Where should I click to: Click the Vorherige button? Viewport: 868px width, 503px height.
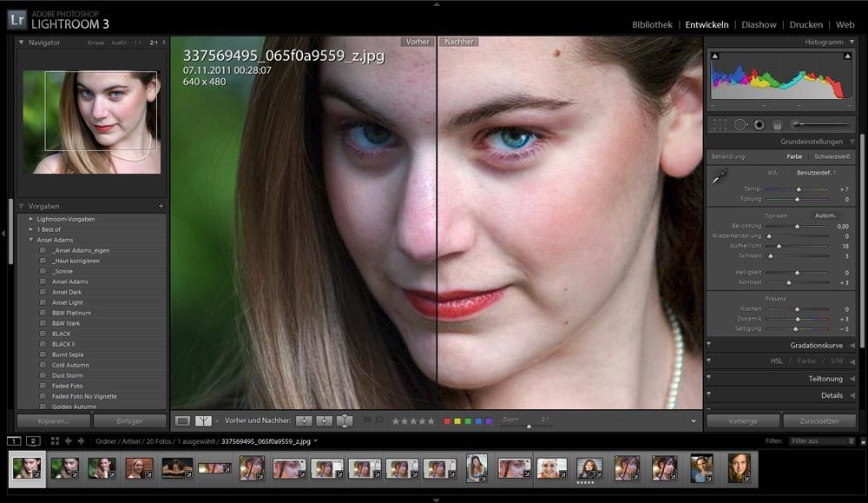tap(743, 421)
